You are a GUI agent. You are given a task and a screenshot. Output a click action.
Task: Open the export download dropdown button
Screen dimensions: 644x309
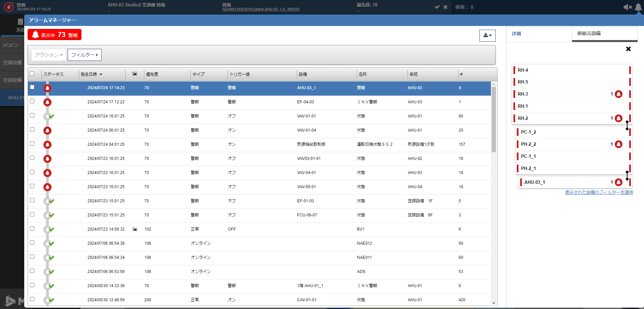[x=487, y=35]
